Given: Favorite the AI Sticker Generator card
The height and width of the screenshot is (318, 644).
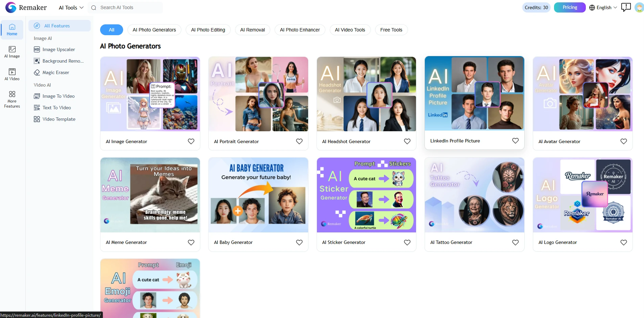Looking at the screenshot, I should coord(407,243).
